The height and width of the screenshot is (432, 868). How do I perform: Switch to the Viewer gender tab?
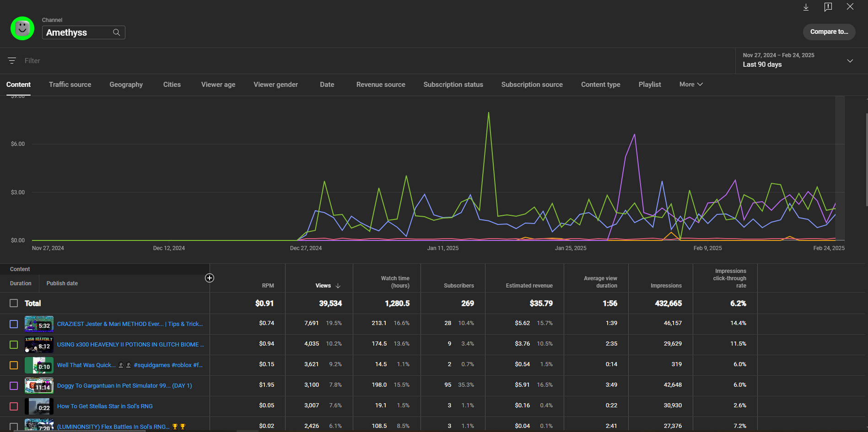point(276,85)
